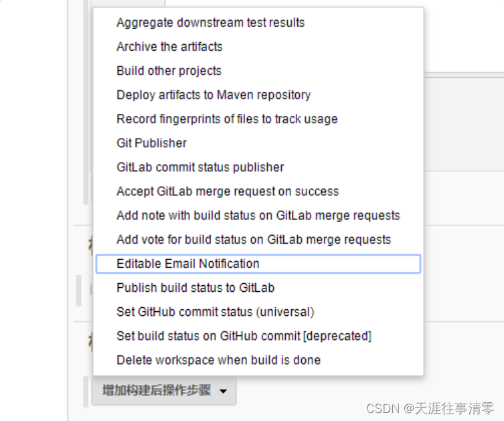The image size is (504, 421).
Task: Select Record fingerprints of files to track usage
Action: click(x=258, y=119)
